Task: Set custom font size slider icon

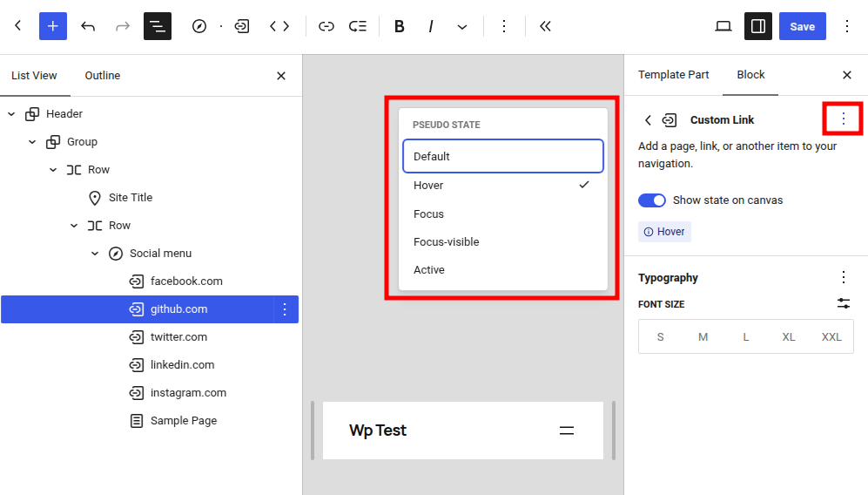Action: coord(843,304)
